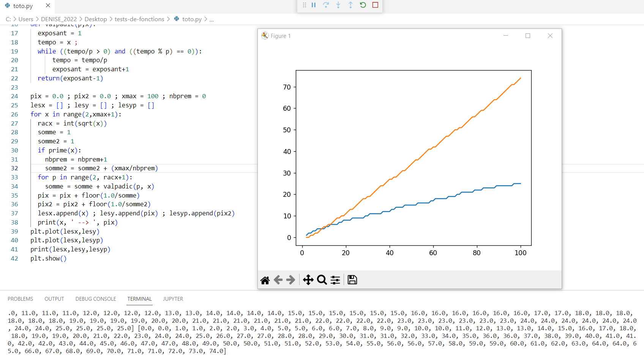Click the debug Step Over icon

click(x=326, y=5)
